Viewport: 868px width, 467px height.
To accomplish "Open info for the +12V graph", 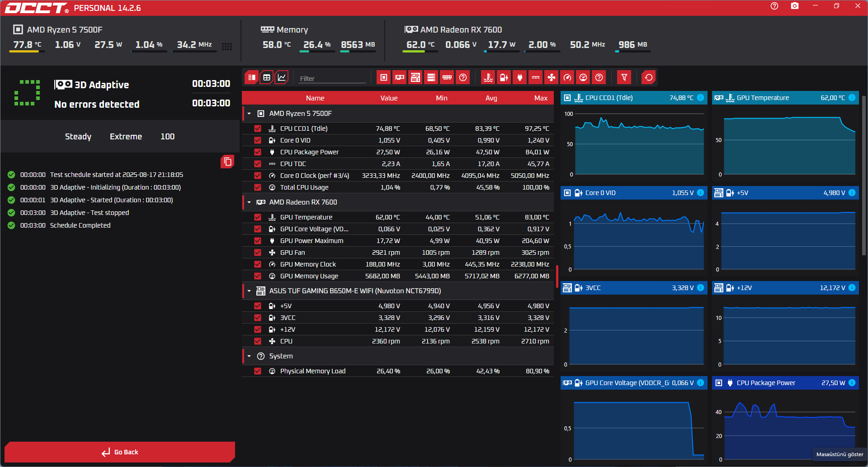I will pyautogui.click(x=852, y=288).
